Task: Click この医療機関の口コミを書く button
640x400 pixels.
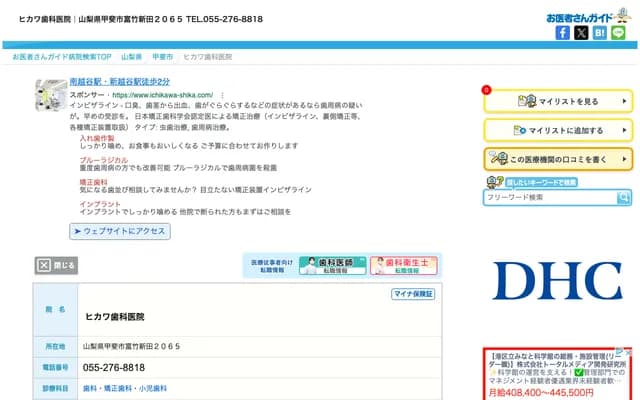Action: tap(558, 159)
